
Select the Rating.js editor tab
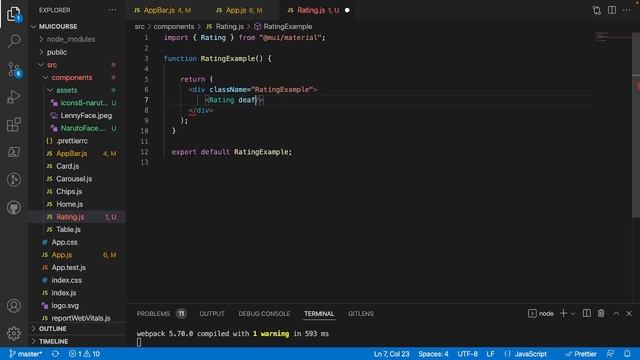[318, 10]
